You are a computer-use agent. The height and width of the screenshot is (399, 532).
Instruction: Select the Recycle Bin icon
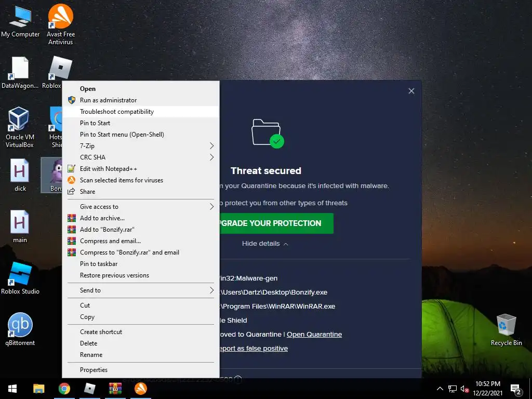coord(506,329)
